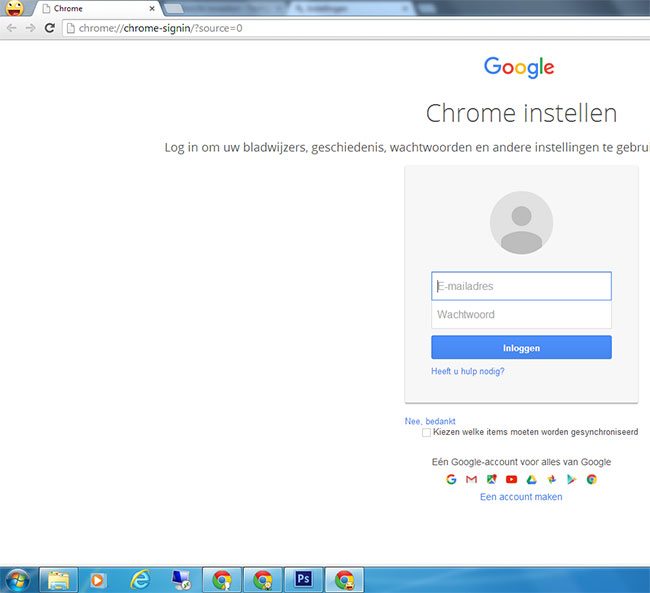The width and height of the screenshot is (650, 593).
Task: Open a new tab with the new-tab button
Action: pos(174,8)
